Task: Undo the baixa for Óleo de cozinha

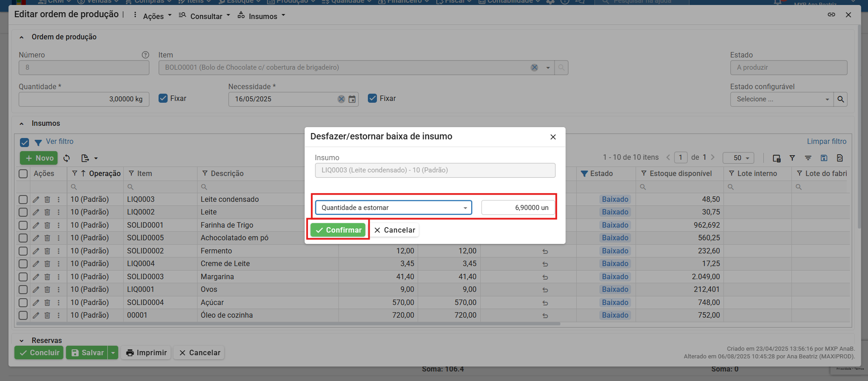Action: pos(545,315)
